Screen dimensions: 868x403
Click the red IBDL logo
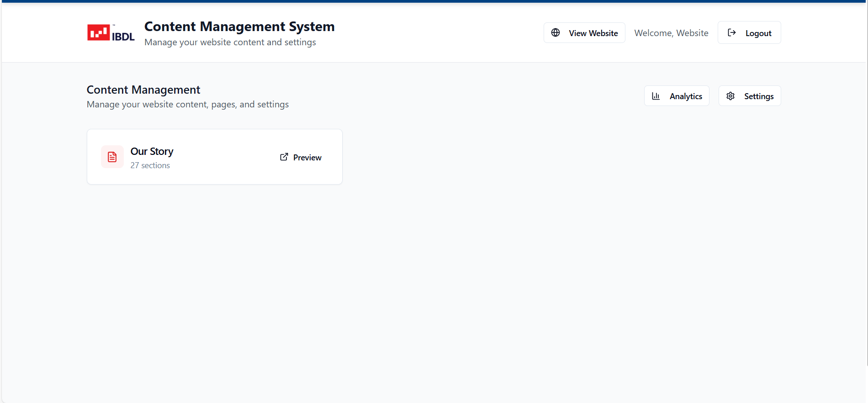click(x=111, y=33)
